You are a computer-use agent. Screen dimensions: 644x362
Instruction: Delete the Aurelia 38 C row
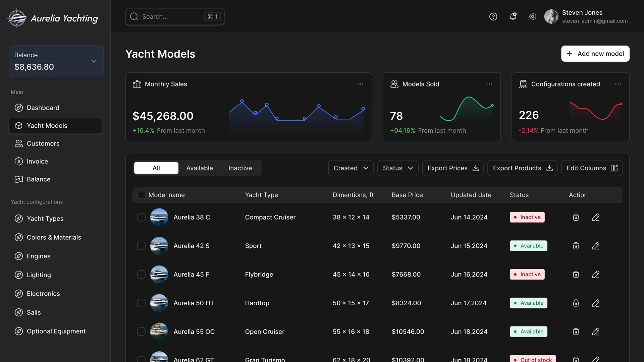click(576, 217)
